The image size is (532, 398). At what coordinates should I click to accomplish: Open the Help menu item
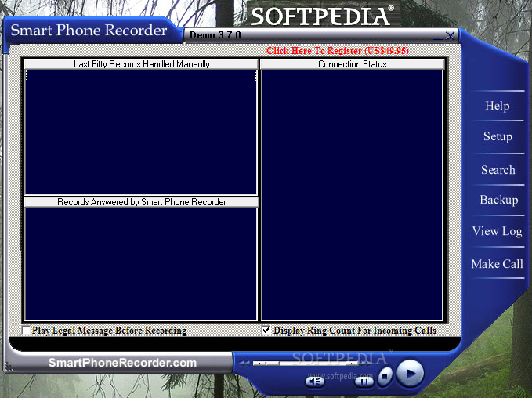pos(497,106)
